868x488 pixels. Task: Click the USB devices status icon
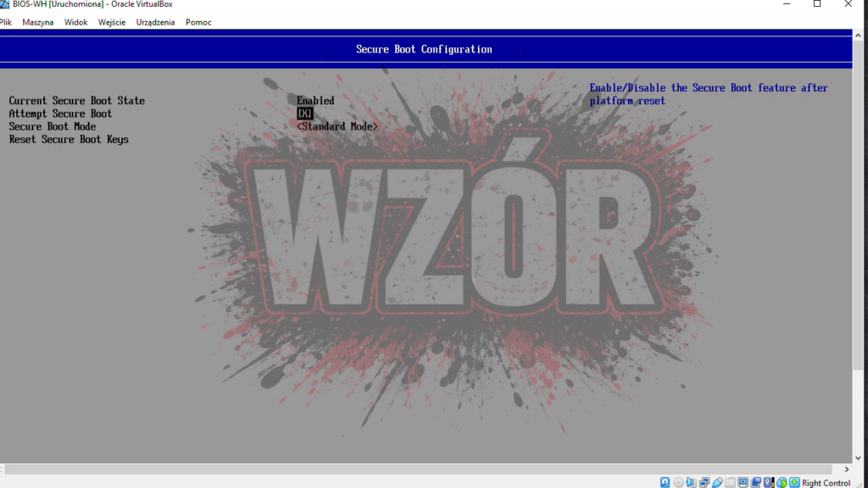(x=717, y=482)
